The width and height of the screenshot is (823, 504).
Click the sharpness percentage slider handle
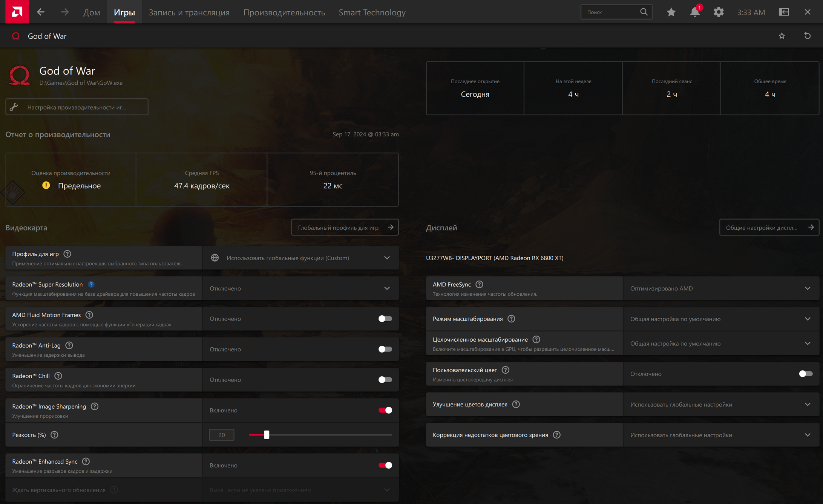(x=267, y=435)
